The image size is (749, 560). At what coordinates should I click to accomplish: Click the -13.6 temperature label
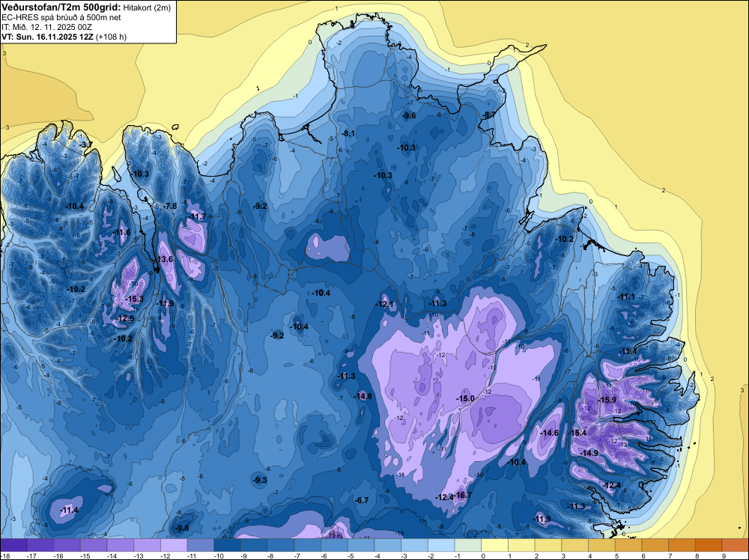[x=164, y=259]
